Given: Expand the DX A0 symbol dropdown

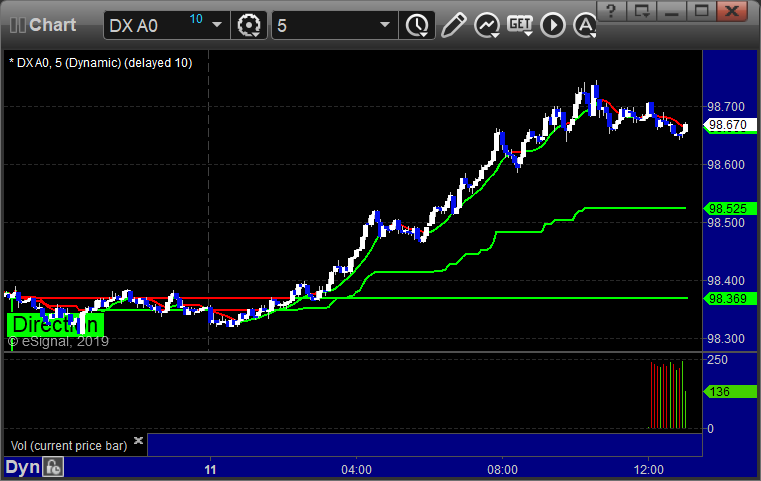Looking at the screenshot, I should click(218, 25).
